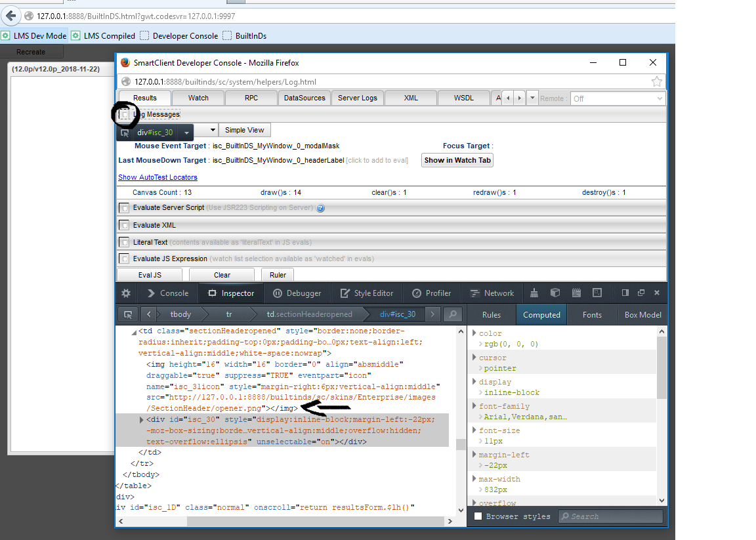
Task: Select the Debugger devtools tab
Action: pos(297,293)
